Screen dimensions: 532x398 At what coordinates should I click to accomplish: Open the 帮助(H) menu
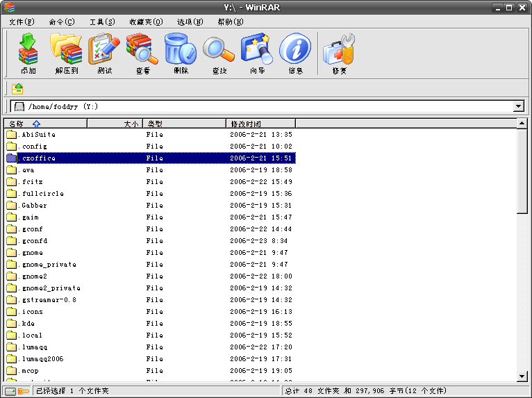[x=231, y=22]
